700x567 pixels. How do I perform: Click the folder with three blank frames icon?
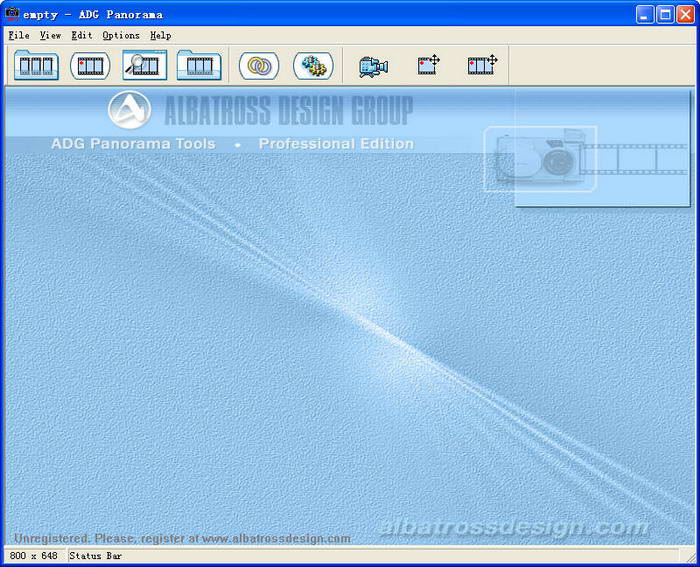[x=36, y=65]
